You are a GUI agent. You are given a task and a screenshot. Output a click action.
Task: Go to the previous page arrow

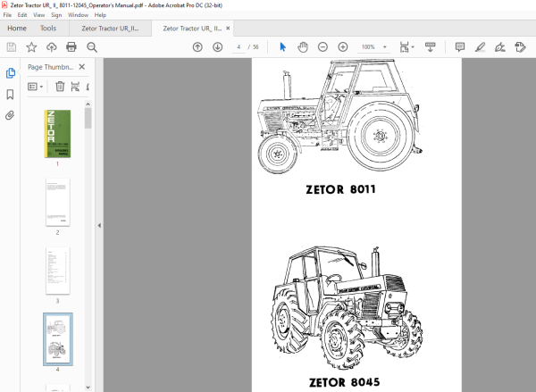point(197,46)
